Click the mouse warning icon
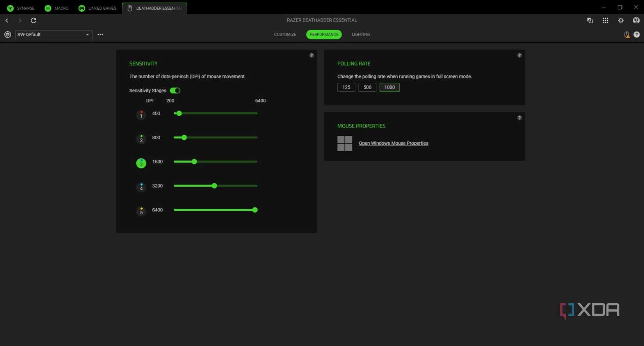 (x=627, y=35)
